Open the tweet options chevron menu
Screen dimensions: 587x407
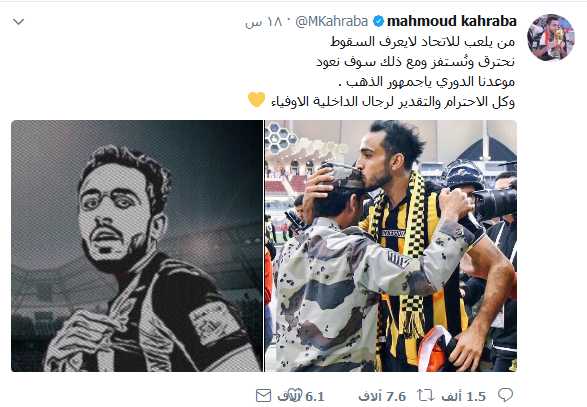point(18,22)
